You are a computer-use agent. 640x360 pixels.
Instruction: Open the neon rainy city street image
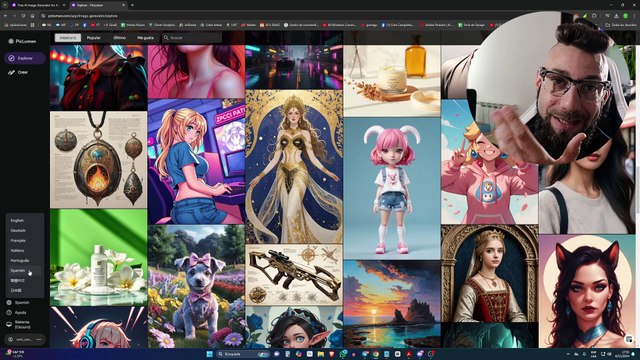294,67
